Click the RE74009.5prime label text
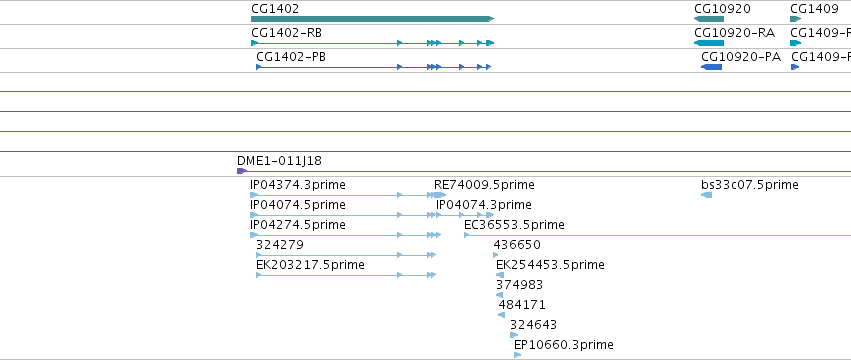 (484, 185)
